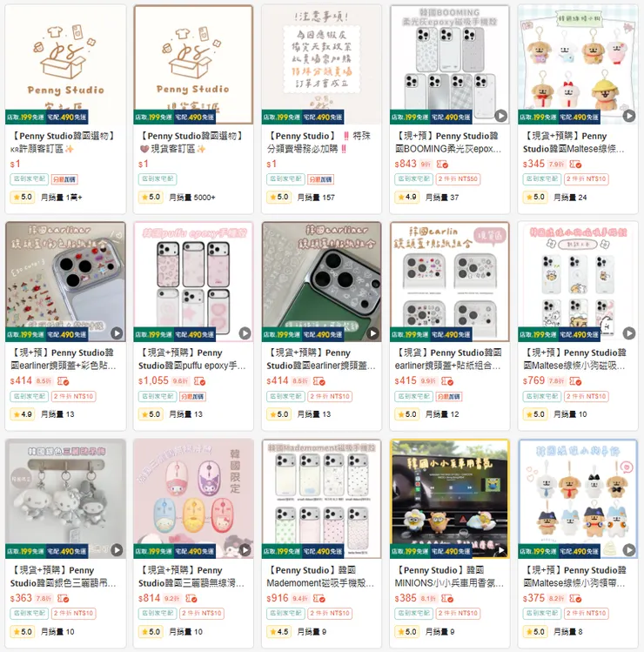Viewport: 644px width, 652px height.
Task: Click the 4.5 star rating badge
Action: [x=279, y=632]
